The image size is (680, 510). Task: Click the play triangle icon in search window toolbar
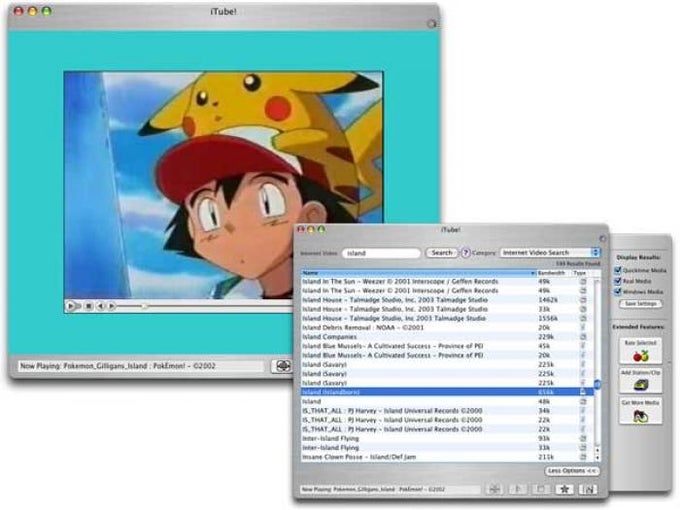coord(517,489)
